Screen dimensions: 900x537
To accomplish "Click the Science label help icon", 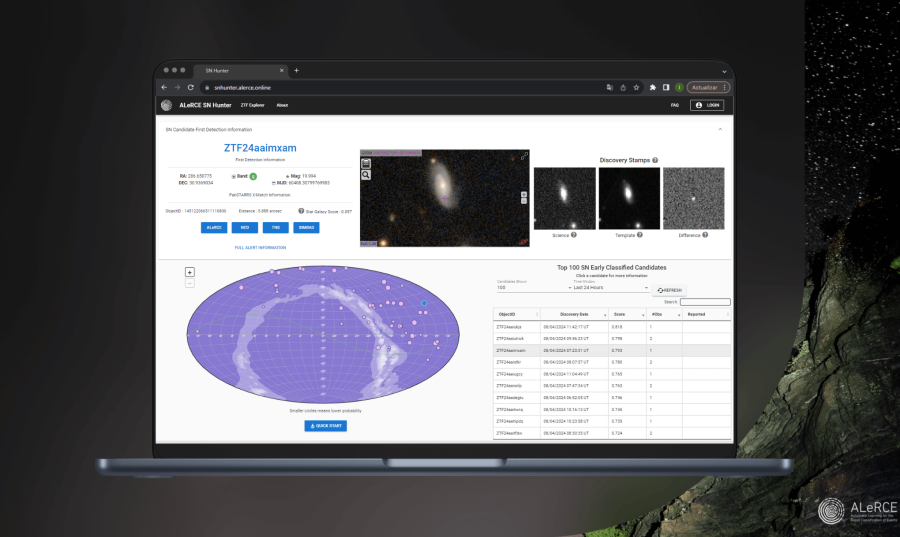I will (573, 235).
